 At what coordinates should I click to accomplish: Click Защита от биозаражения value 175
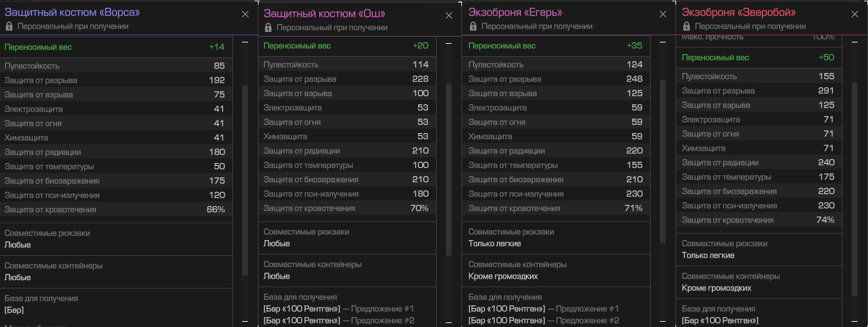[x=217, y=181]
